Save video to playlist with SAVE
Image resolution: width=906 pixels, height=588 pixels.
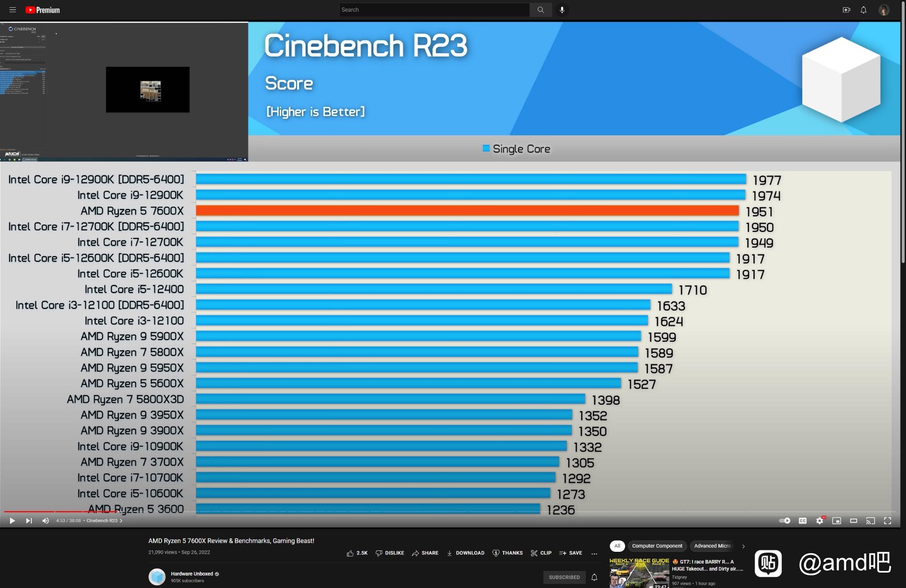tap(571, 553)
